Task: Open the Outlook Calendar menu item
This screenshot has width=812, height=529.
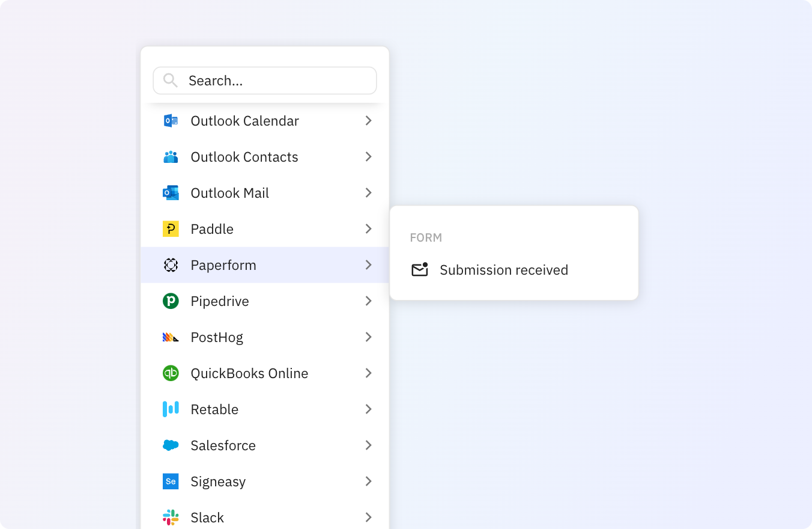Action: click(x=265, y=121)
